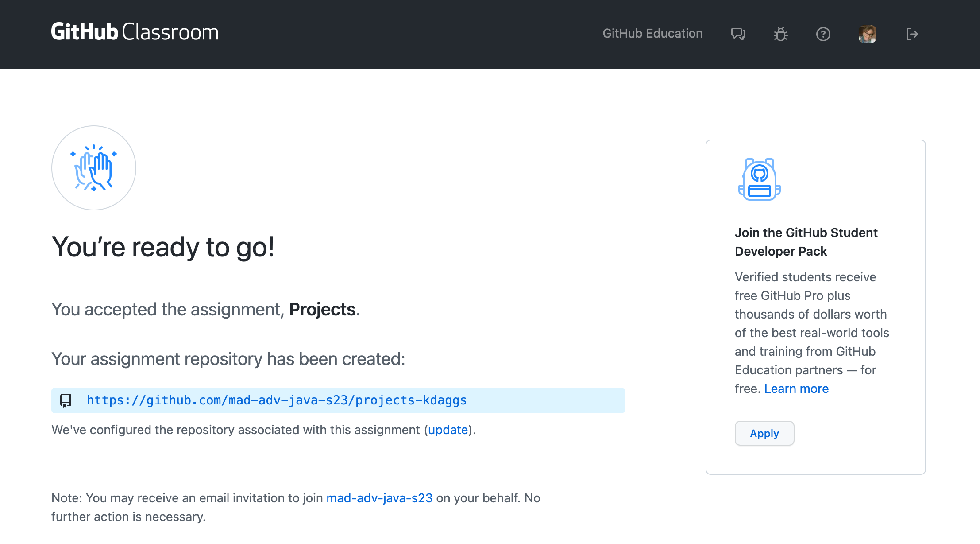Click the bold 'Projects' assignment name
Screen dimensions: 980x544
pos(322,309)
